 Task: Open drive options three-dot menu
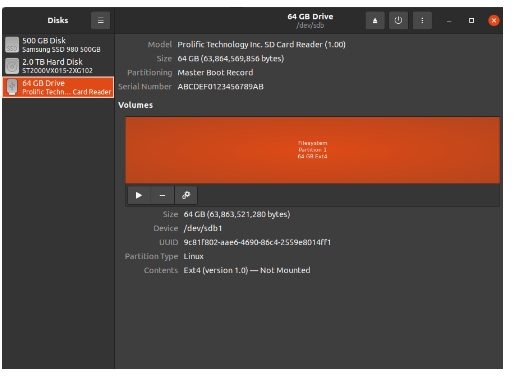click(x=422, y=21)
